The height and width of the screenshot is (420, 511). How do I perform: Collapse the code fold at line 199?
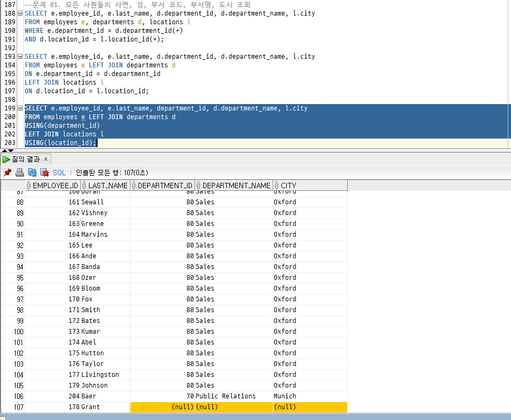(x=20, y=108)
